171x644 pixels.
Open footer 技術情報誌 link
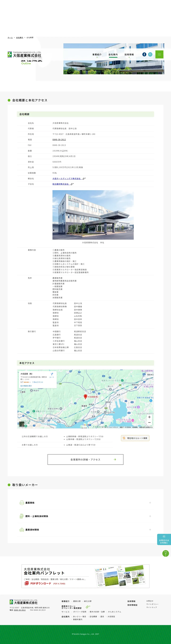click(132, 605)
